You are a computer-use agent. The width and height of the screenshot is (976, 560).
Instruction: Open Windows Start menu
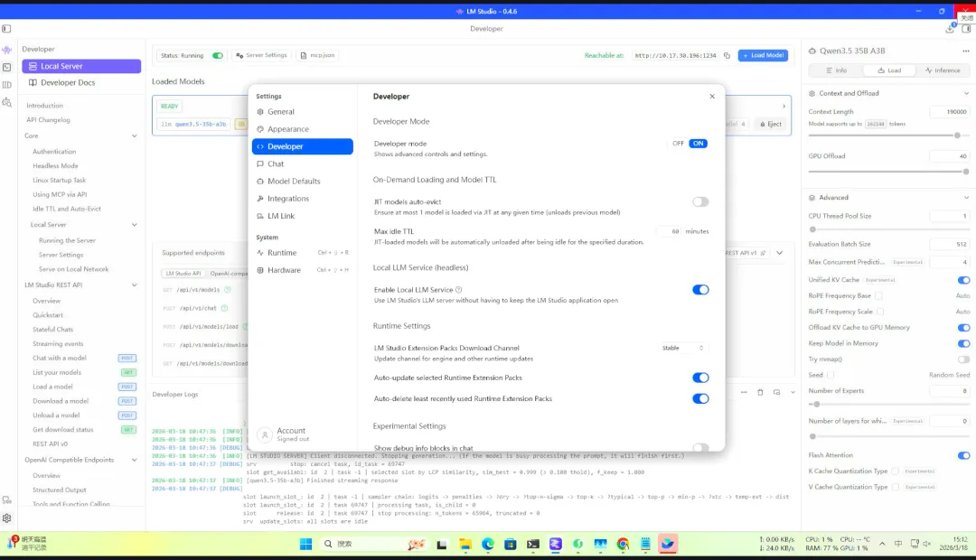pos(305,545)
